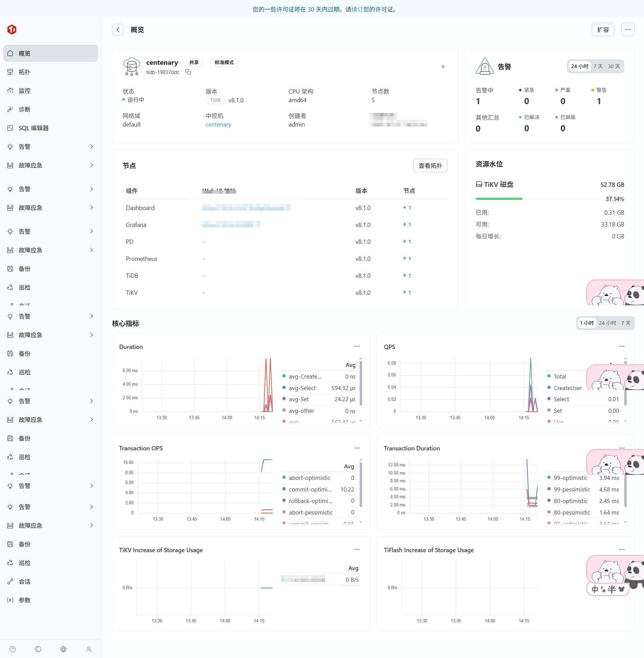Click the Select series color dot in QPS
Viewport: 644px width, 658px height.
click(x=549, y=399)
